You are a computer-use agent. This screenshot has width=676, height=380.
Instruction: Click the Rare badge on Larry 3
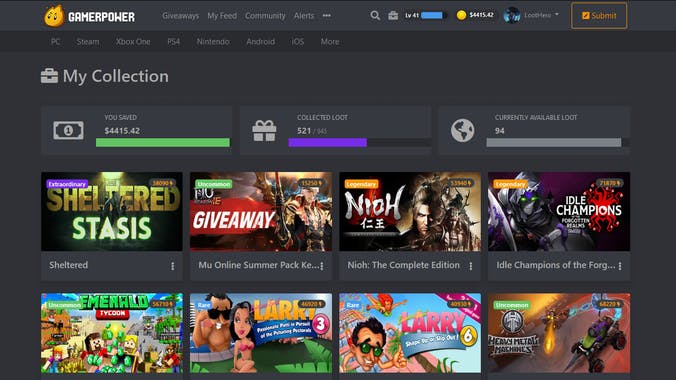203,305
